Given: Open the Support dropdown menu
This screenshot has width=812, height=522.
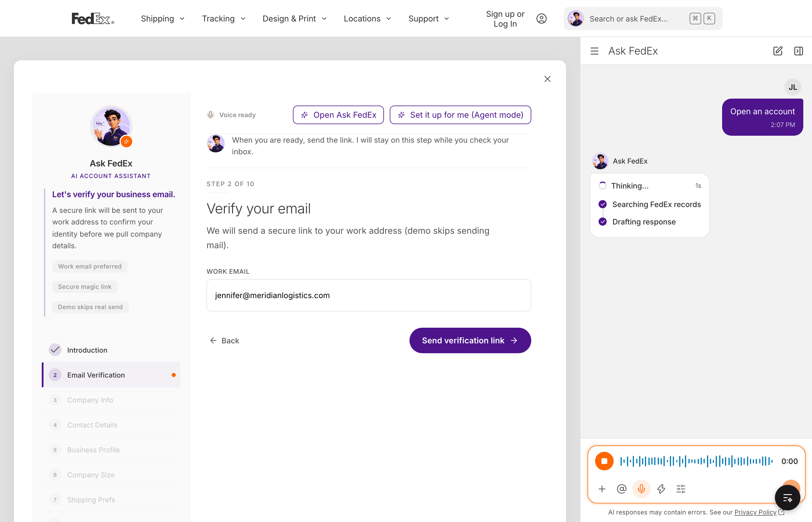Looking at the screenshot, I should [429, 19].
